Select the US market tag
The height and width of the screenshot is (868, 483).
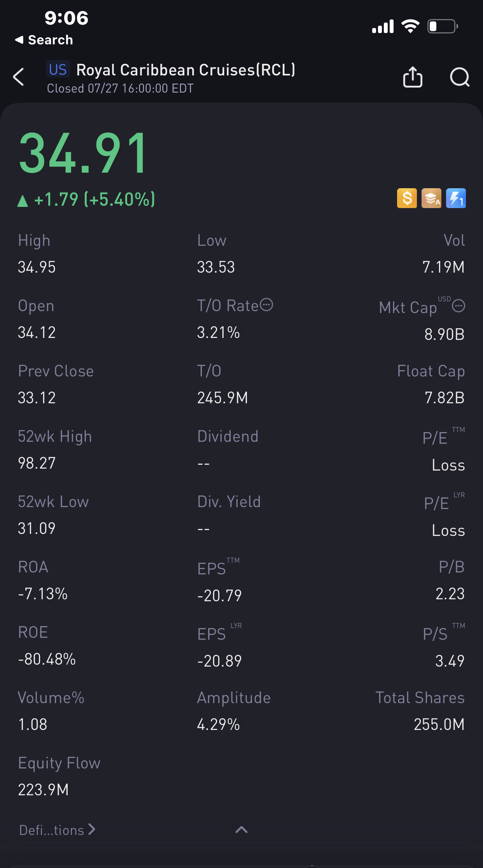click(58, 70)
